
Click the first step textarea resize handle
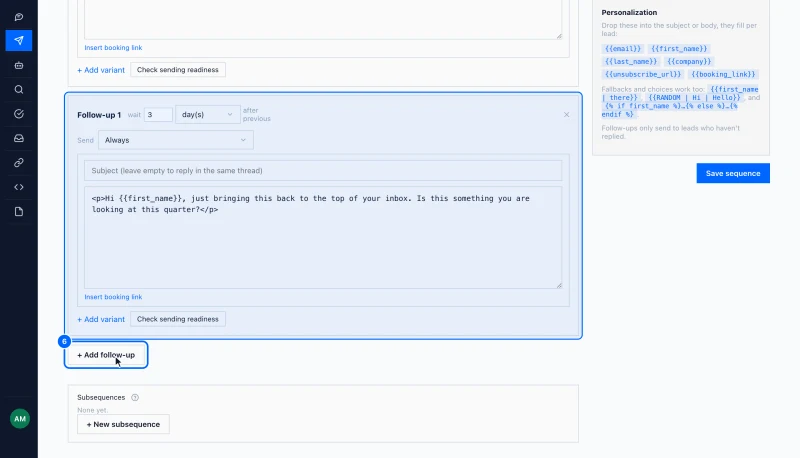pos(559,36)
